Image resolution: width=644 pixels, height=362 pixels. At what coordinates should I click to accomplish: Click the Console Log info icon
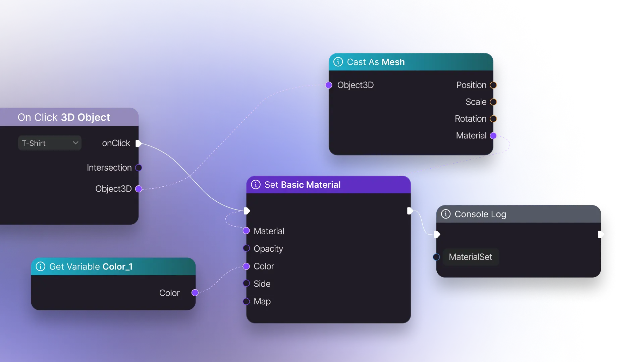pos(446,214)
